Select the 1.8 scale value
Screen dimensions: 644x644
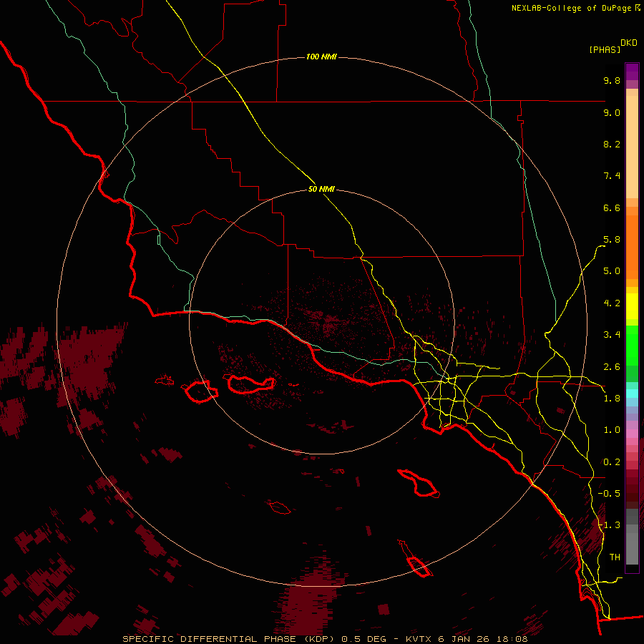[x=612, y=399]
